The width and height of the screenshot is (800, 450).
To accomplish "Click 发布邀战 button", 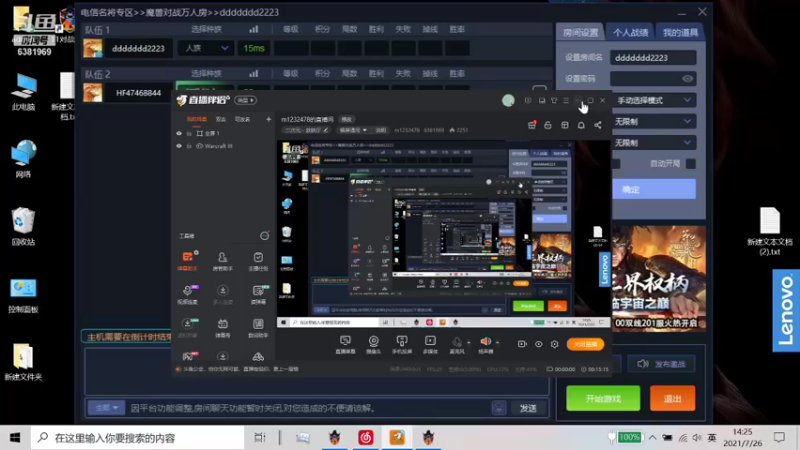I will 661,364.
